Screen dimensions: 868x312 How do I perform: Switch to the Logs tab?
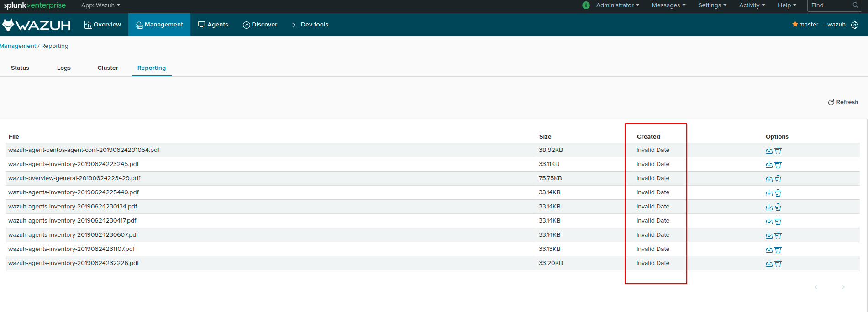coord(64,68)
